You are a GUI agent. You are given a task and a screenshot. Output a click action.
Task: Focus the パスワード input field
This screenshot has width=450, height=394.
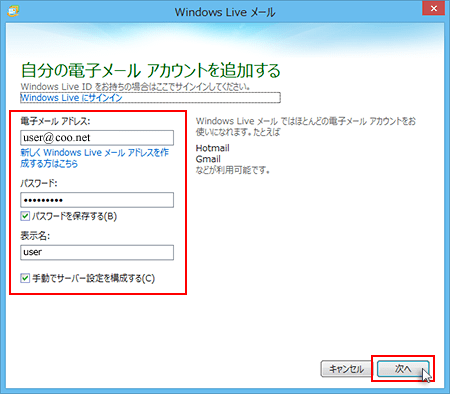pos(97,200)
